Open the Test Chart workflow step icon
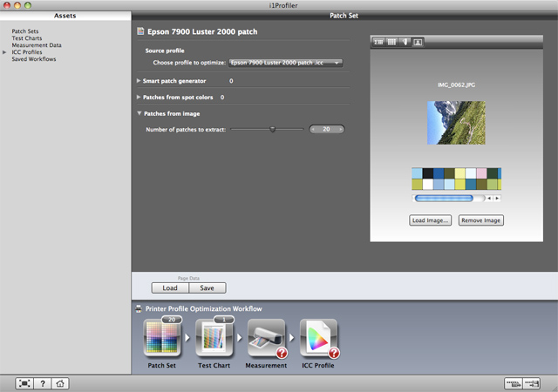This screenshot has height=392, width=558. [x=214, y=338]
